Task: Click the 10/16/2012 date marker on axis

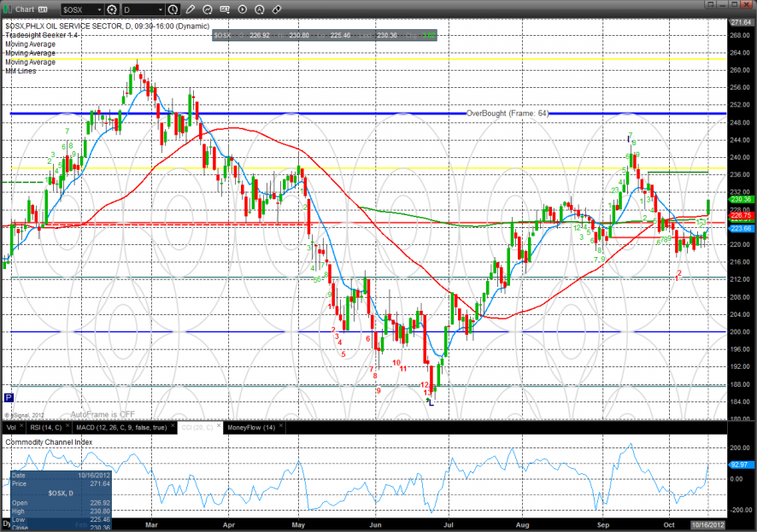Action: [x=707, y=525]
